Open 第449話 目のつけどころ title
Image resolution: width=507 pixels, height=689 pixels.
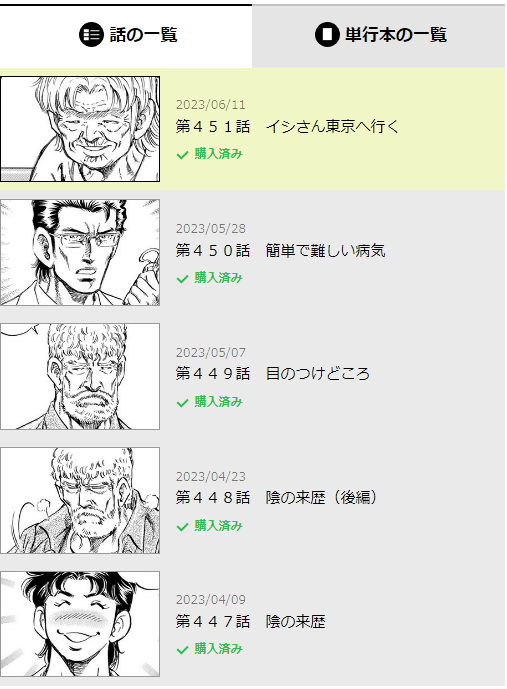(x=273, y=374)
